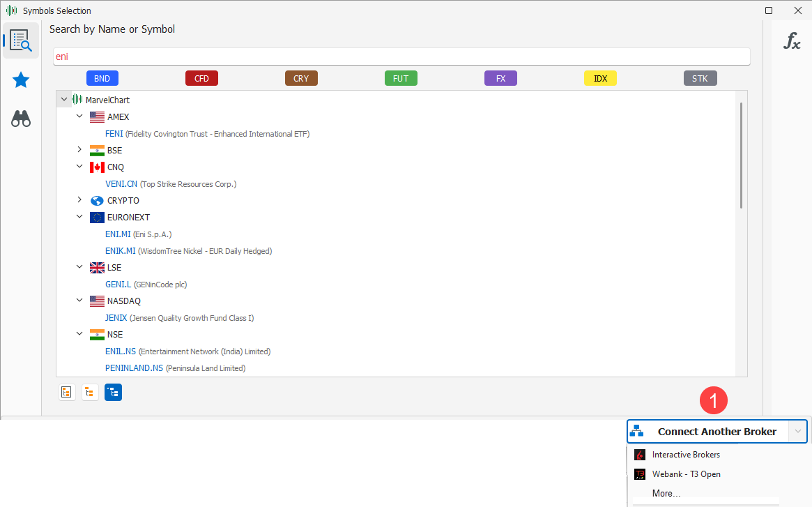The width and height of the screenshot is (812, 507).
Task: Select ENIK.MI WisdomTree Nickel symbol
Action: tap(188, 251)
